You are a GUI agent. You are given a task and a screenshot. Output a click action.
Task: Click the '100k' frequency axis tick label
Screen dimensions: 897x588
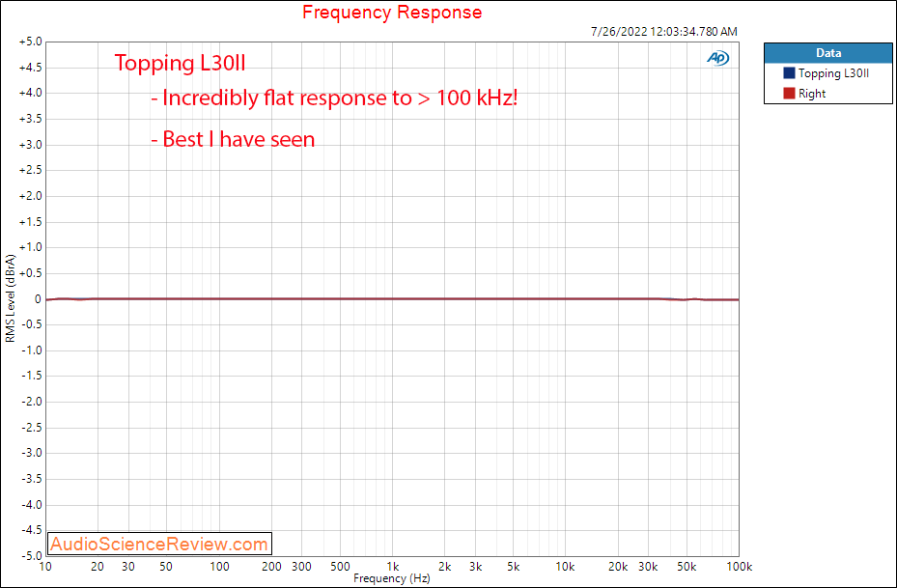739,567
